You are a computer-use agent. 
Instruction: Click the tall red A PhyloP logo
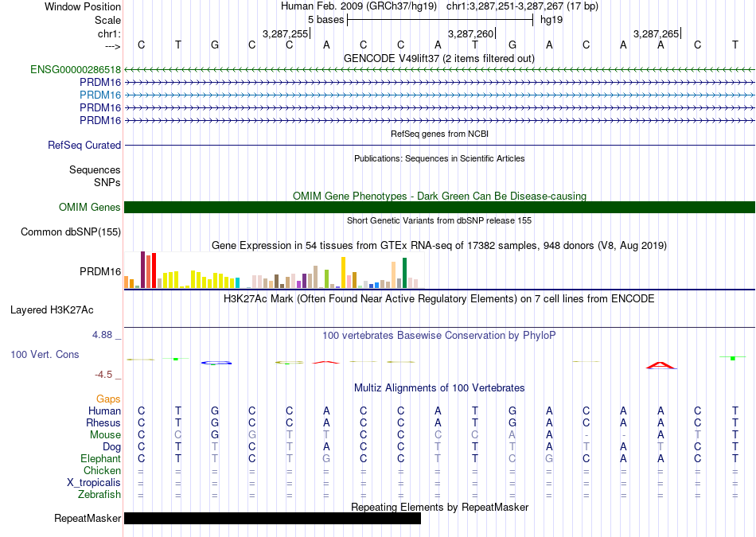tap(661, 365)
